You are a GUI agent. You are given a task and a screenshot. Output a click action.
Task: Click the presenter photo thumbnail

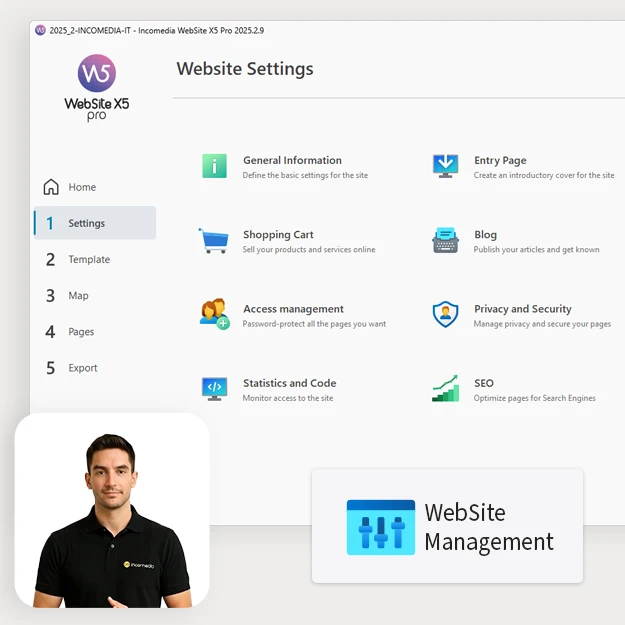pos(111,510)
